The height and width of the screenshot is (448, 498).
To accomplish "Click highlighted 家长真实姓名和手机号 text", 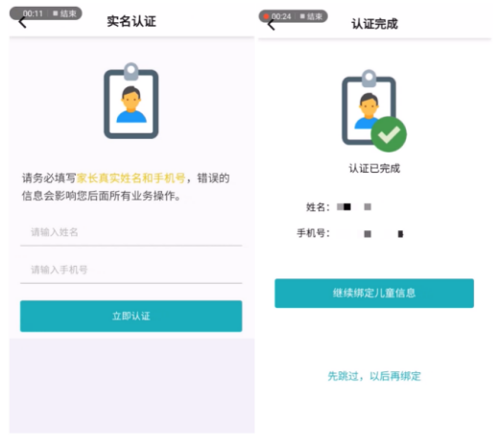I will pos(131,178).
